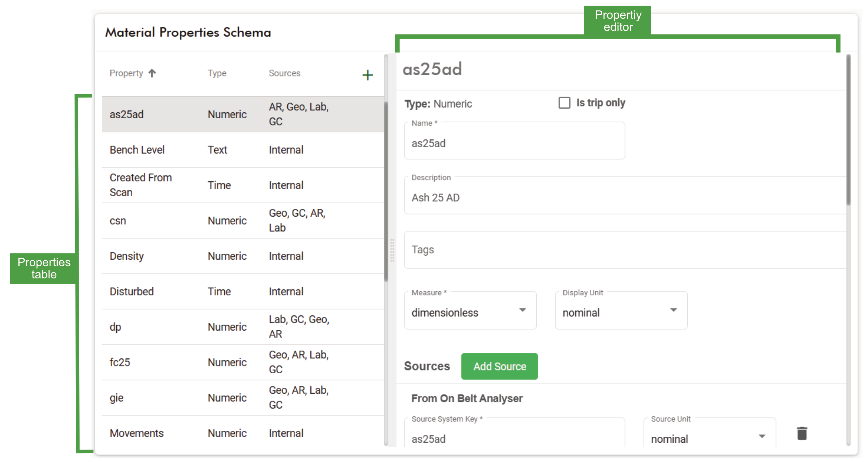The height and width of the screenshot is (462, 868).
Task: Select the as25ad property row
Action: [243, 114]
